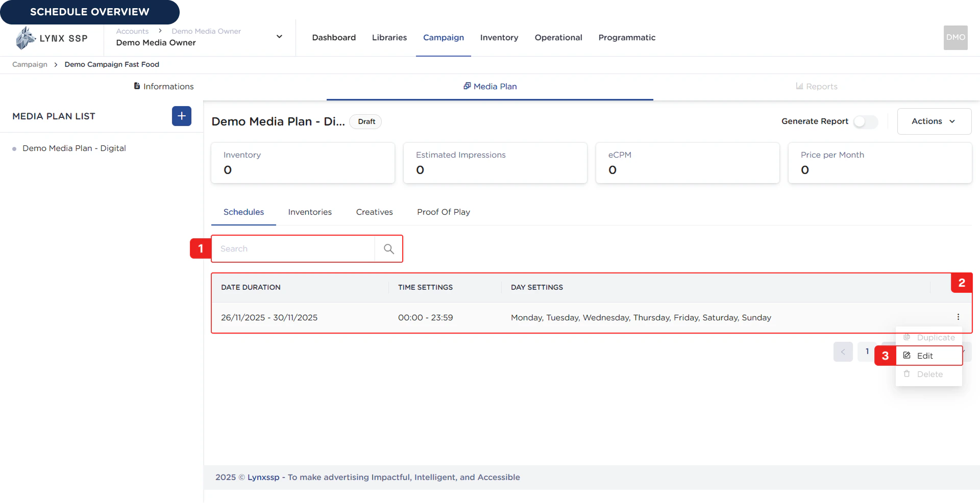
Task: Switch to the Media Plan tab
Action: [x=490, y=86]
